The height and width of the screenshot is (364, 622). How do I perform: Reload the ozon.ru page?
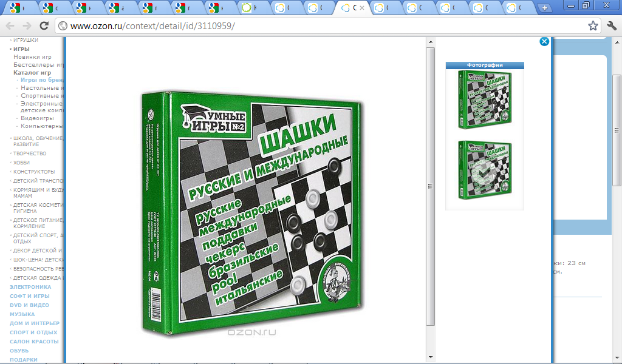(44, 25)
